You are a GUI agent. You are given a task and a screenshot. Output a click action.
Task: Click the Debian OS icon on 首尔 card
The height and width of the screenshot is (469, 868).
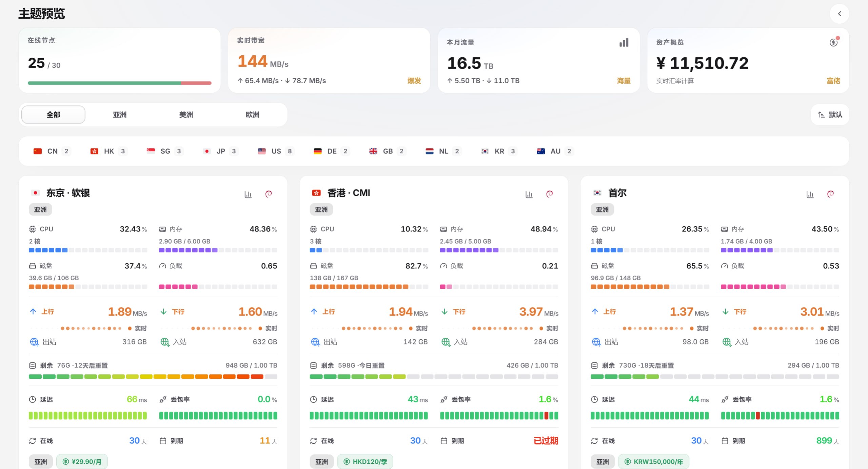(x=830, y=194)
